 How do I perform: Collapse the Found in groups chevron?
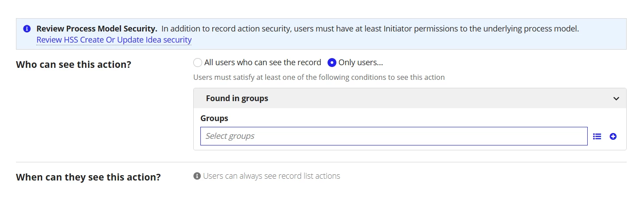(x=616, y=98)
